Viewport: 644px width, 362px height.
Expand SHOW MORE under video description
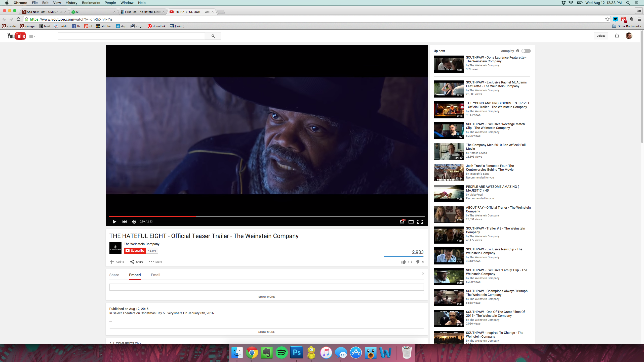click(x=266, y=332)
